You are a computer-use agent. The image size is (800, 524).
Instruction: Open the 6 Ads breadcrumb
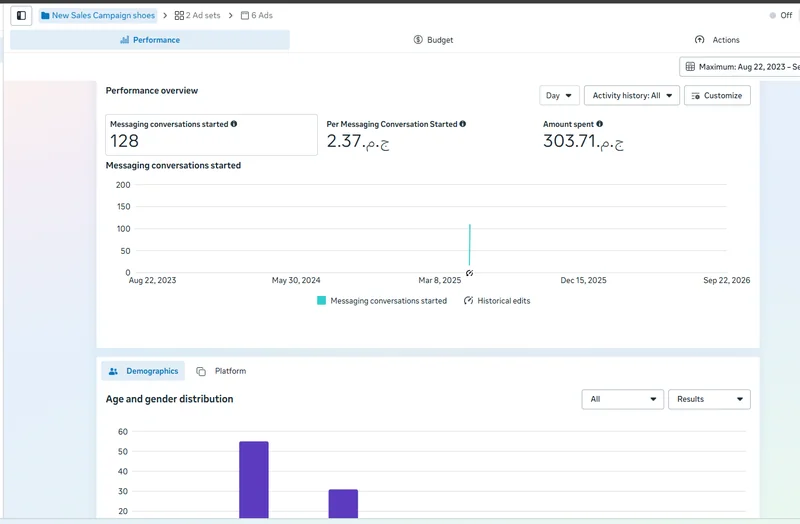pyautogui.click(x=257, y=15)
